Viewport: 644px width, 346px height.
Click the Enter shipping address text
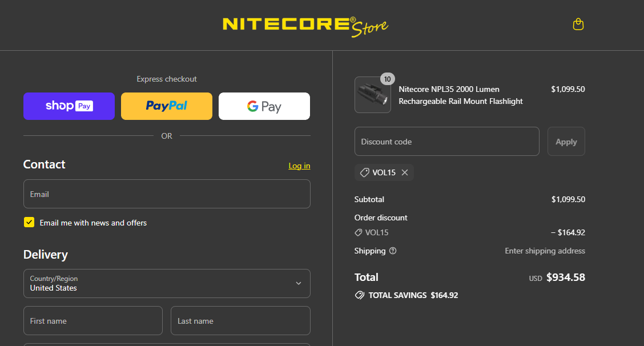[x=545, y=251]
